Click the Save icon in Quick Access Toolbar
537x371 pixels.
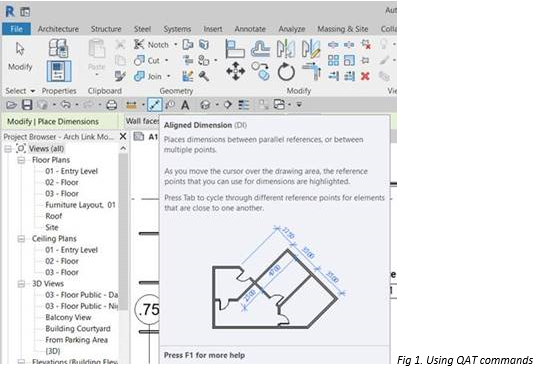(27, 105)
